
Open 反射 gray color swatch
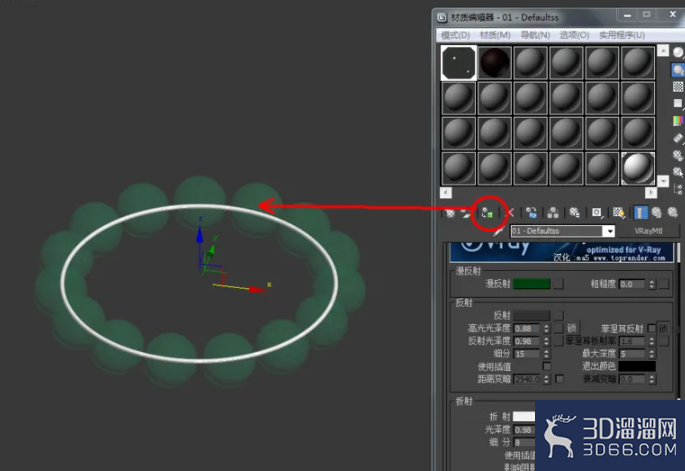point(531,315)
